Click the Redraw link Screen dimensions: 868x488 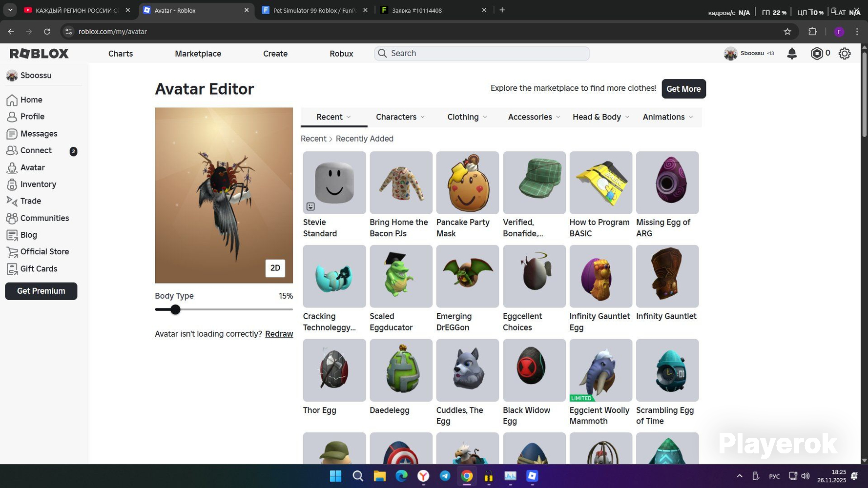click(x=279, y=334)
